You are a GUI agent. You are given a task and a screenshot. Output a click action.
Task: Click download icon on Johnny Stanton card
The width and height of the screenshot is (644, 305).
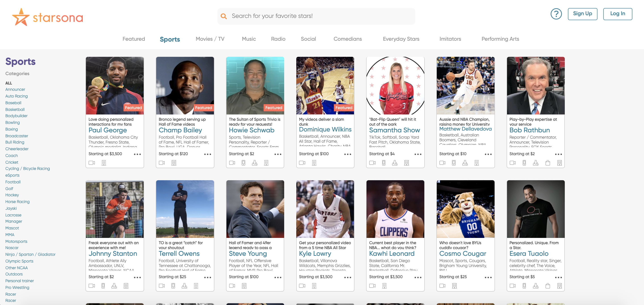pos(114,286)
